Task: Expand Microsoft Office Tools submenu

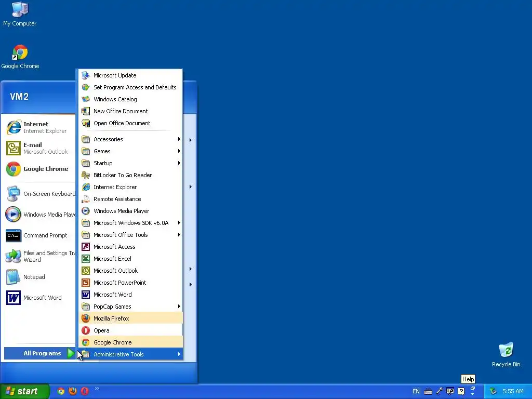Action: coord(130,235)
